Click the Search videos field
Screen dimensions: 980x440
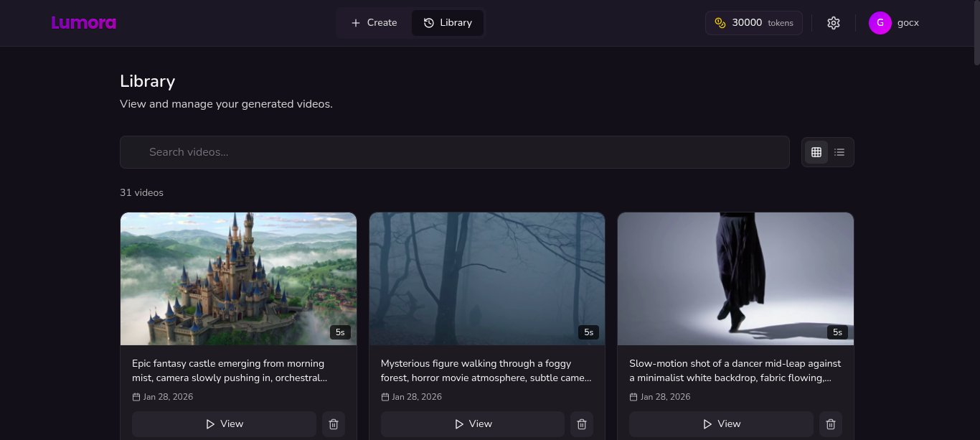pos(454,152)
